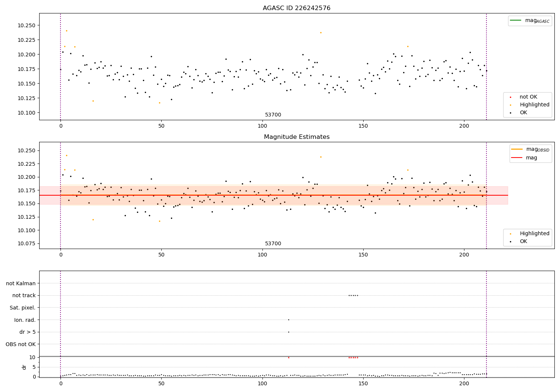
Task: Click the 'dr > 5' axis label
Action: click(28, 332)
